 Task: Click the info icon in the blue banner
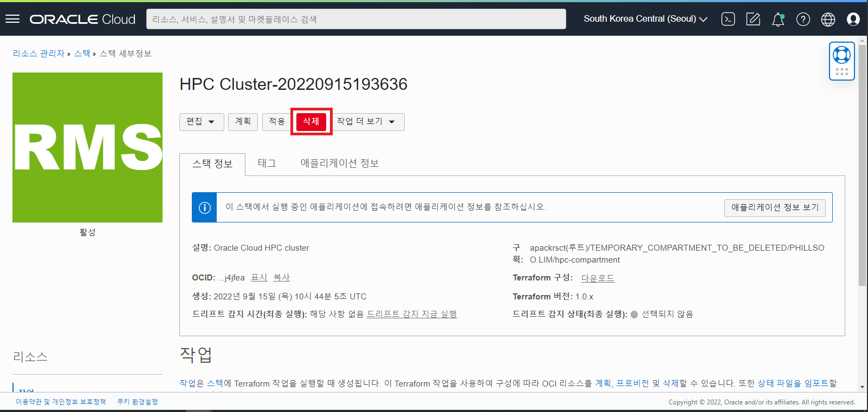click(x=204, y=207)
